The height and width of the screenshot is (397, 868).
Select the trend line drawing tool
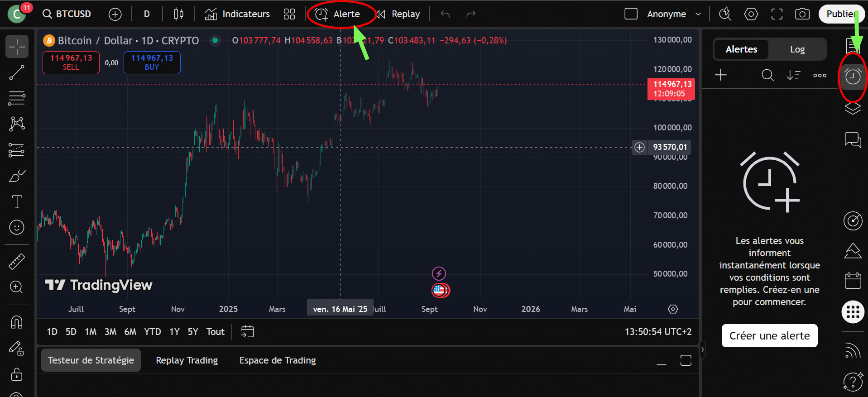pyautogui.click(x=17, y=72)
